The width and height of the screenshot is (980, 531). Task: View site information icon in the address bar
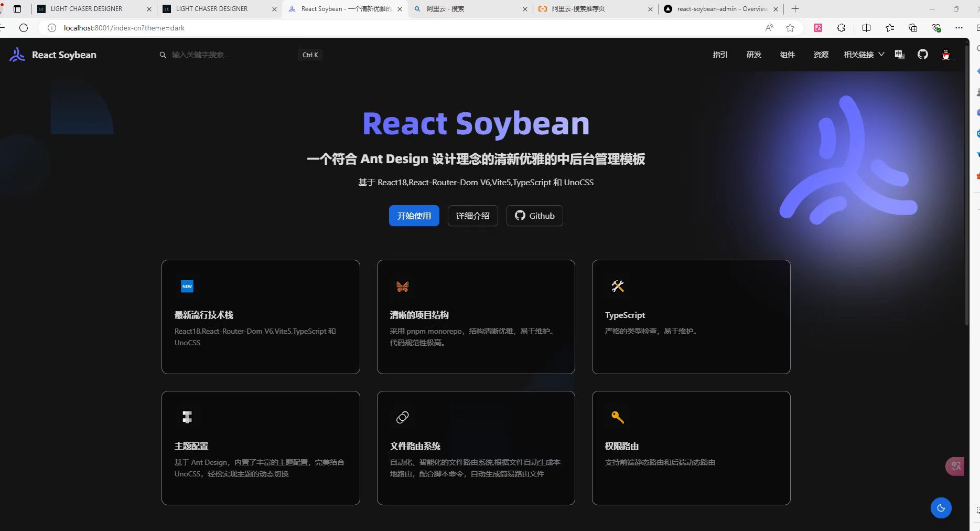[x=52, y=28]
